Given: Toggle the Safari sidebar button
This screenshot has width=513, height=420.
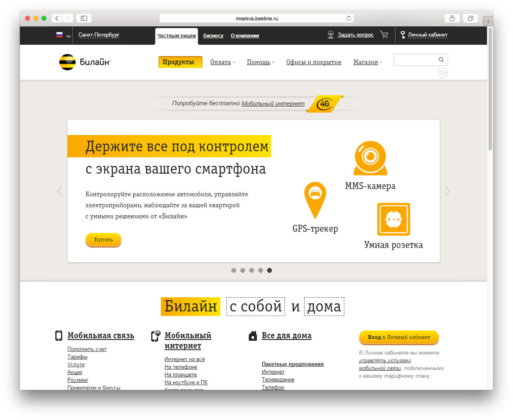Looking at the screenshot, I should coord(84,18).
